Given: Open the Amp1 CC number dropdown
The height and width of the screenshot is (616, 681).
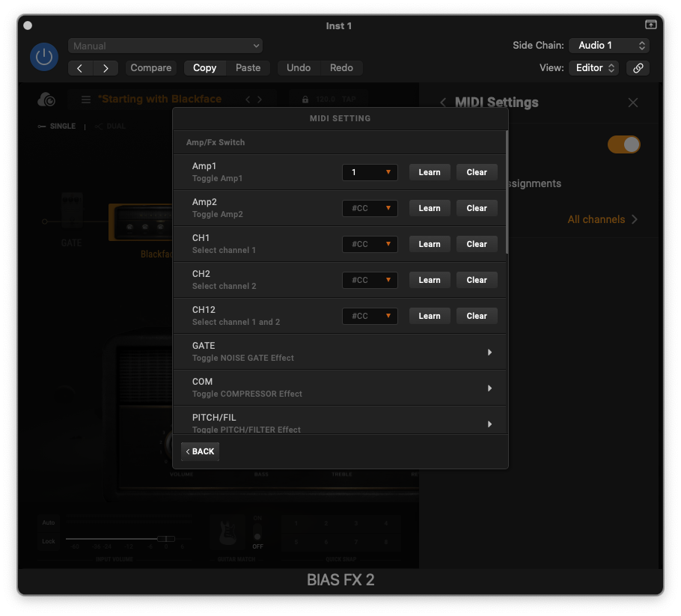Looking at the screenshot, I should [x=370, y=172].
